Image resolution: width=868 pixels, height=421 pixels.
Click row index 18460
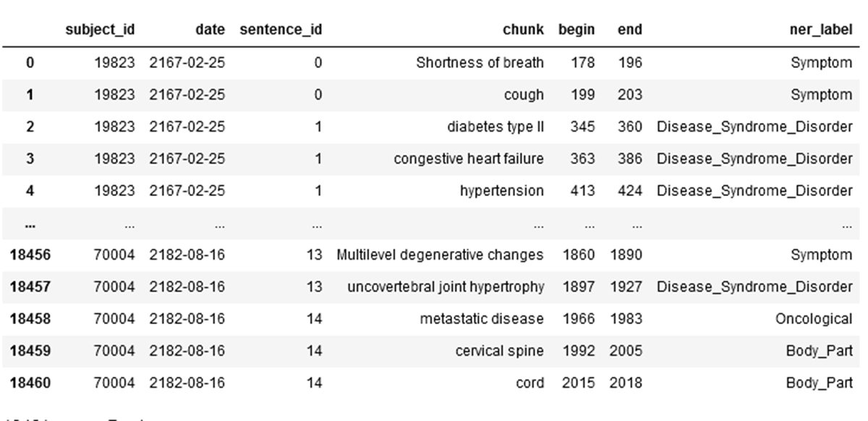(30, 383)
